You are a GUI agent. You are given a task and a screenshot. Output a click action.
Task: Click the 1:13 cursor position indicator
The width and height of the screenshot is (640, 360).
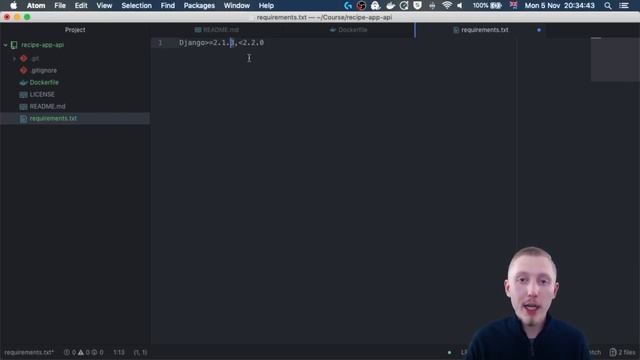tap(119, 352)
